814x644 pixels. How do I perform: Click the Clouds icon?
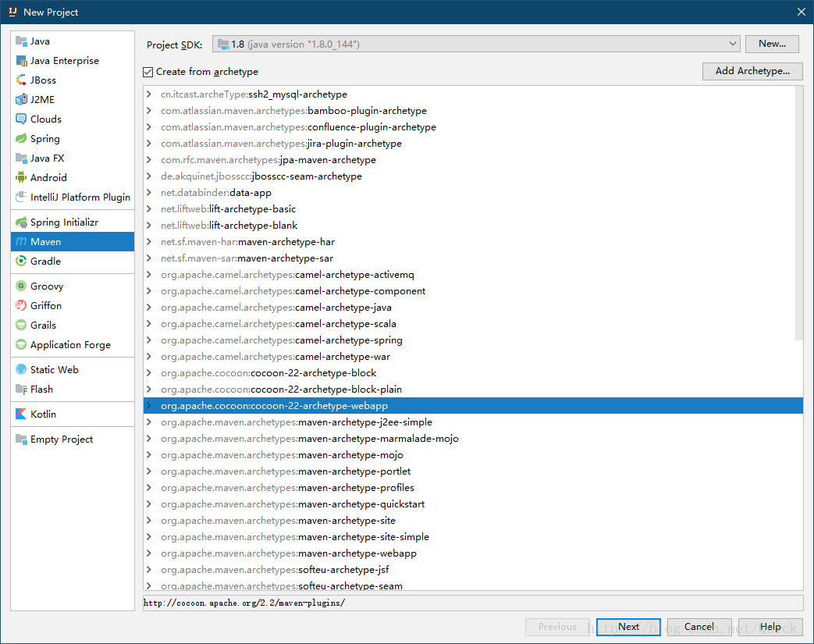(21, 119)
